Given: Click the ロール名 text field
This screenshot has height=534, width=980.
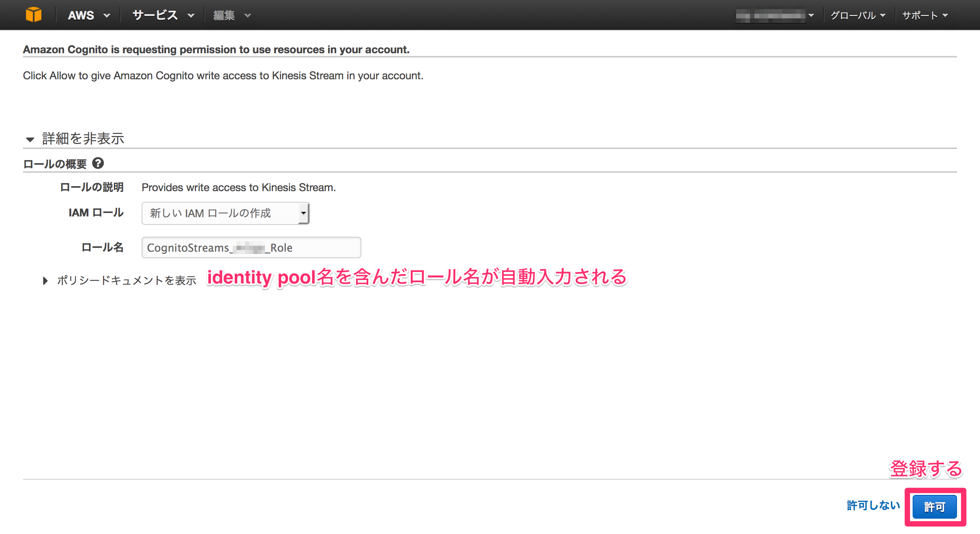Looking at the screenshot, I should tap(251, 247).
